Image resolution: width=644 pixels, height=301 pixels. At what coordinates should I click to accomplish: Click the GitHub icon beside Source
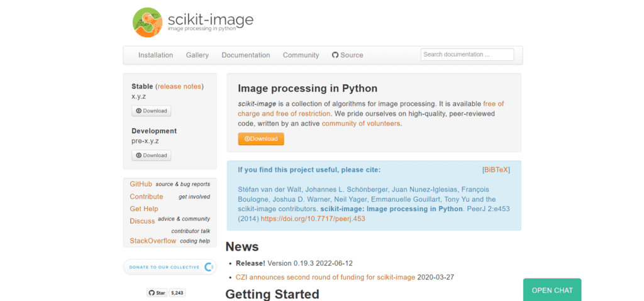(335, 55)
